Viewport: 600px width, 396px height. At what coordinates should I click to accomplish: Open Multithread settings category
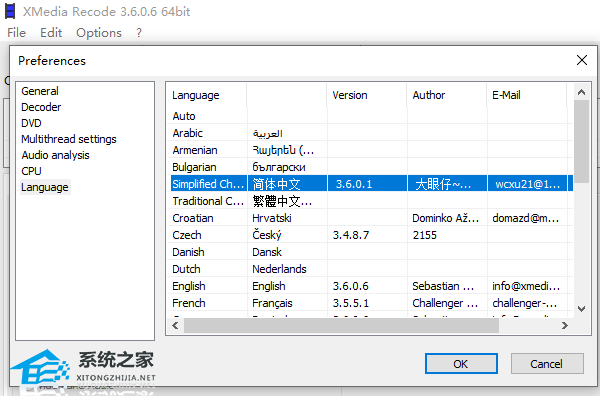point(69,139)
